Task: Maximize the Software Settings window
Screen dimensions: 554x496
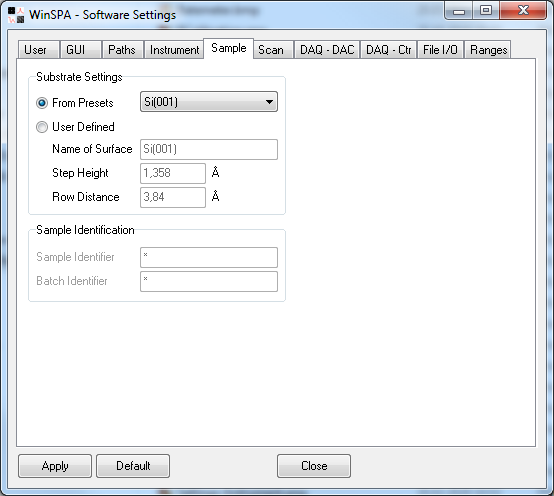Action: click(486, 11)
